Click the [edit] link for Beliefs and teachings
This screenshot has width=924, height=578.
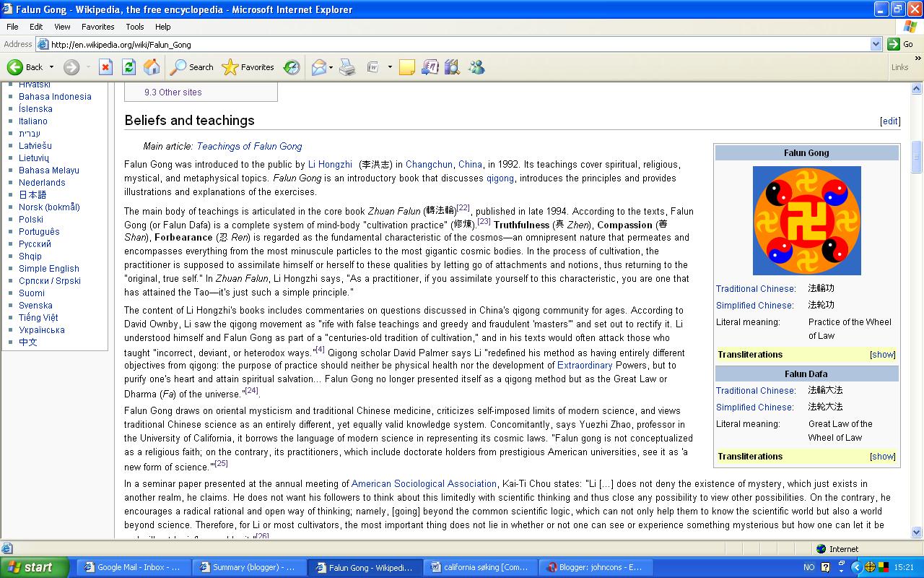[890, 121]
